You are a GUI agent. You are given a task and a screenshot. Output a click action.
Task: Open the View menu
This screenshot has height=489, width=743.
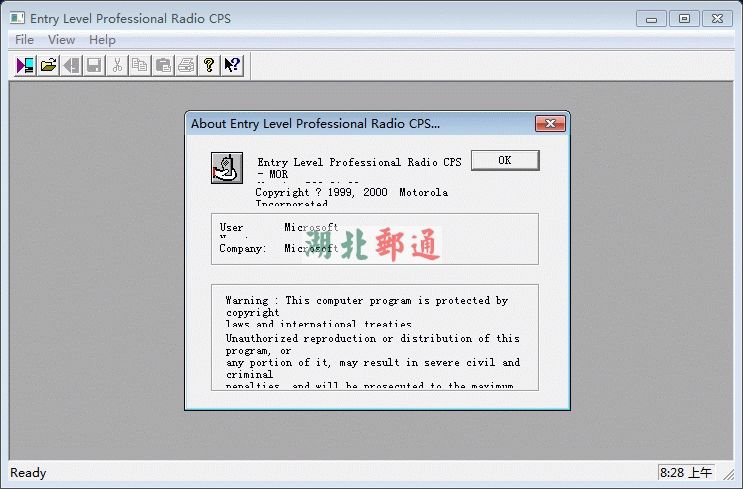(x=61, y=40)
